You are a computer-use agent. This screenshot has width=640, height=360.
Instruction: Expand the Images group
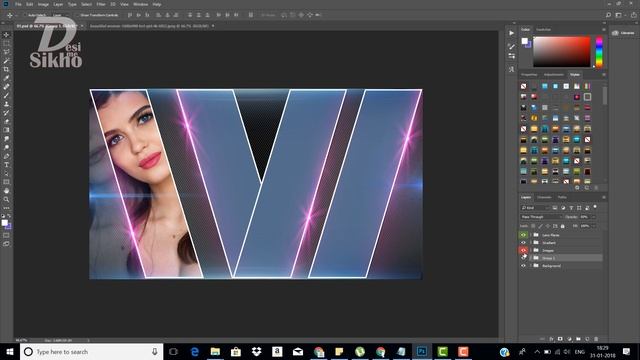coord(531,250)
